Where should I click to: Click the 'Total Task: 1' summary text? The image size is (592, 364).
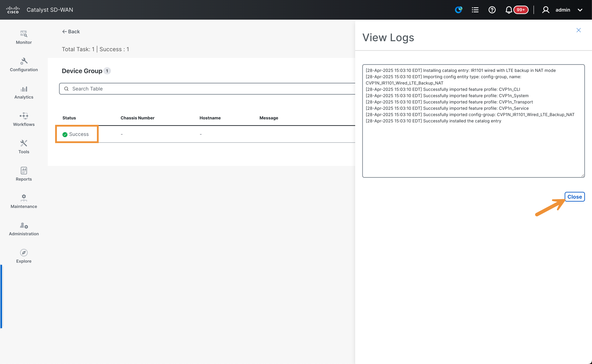tap(78, 49)
